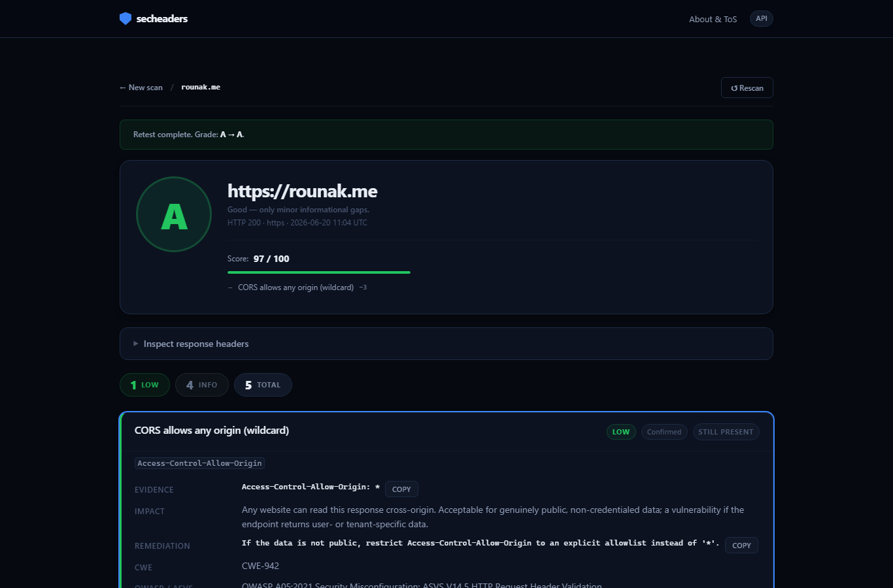Go back to New scan

pyautogui.click(x=141, y=88)
